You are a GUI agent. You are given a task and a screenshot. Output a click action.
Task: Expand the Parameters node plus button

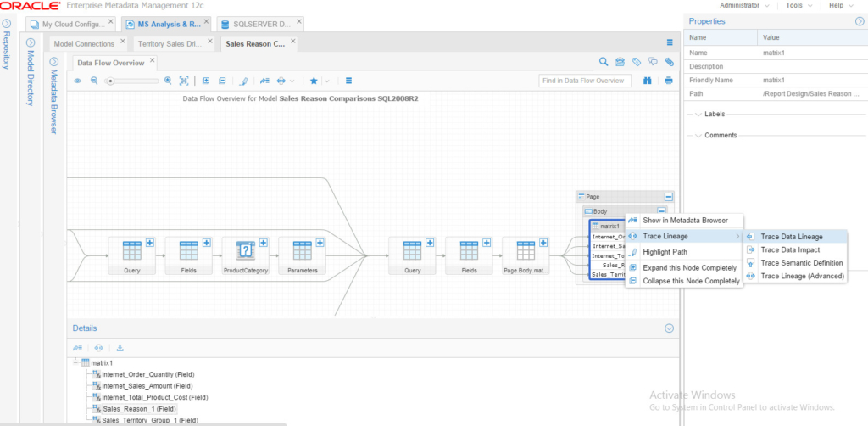click(320, 243)
